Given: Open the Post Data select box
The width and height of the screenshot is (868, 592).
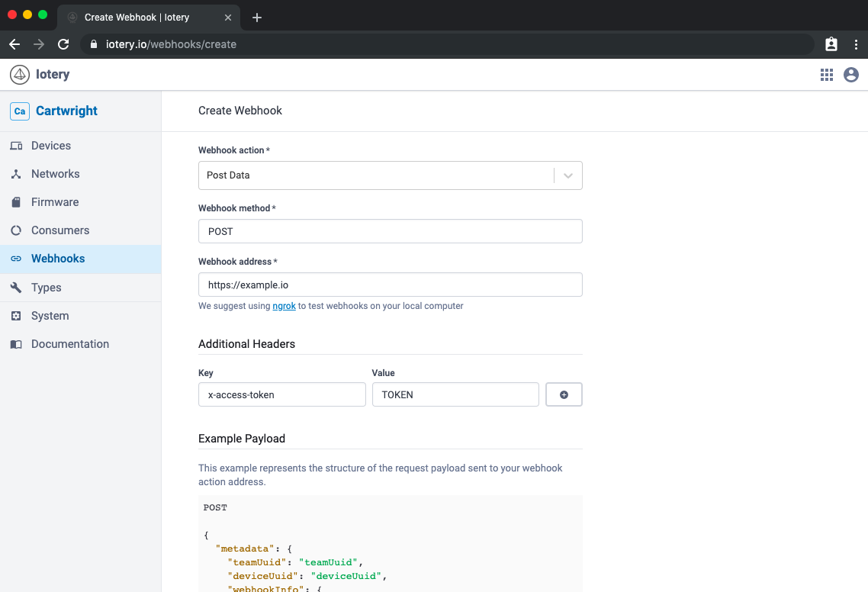Looking at the screenshot, I should 391,175.
